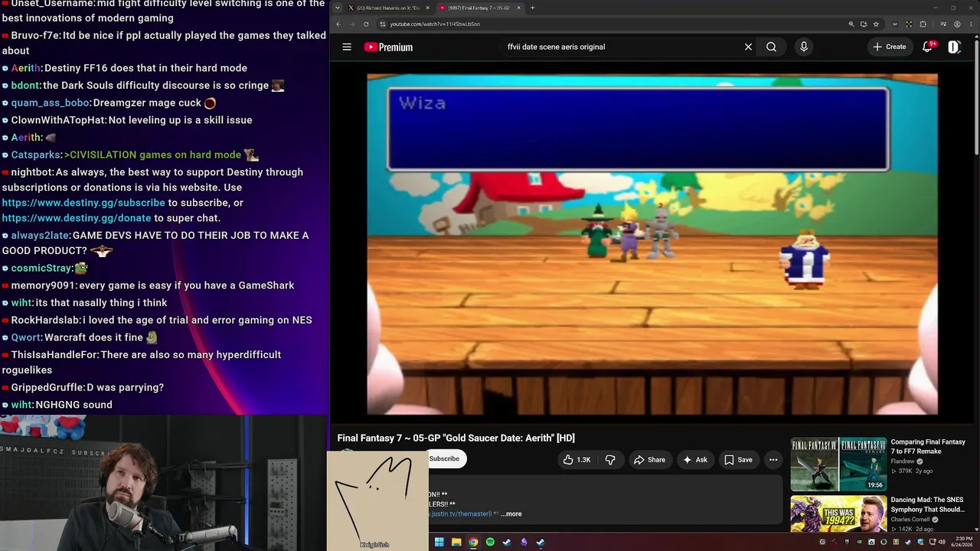Go to the YouTube Premium home logo
980x551 pixels.
pos(388,47)
